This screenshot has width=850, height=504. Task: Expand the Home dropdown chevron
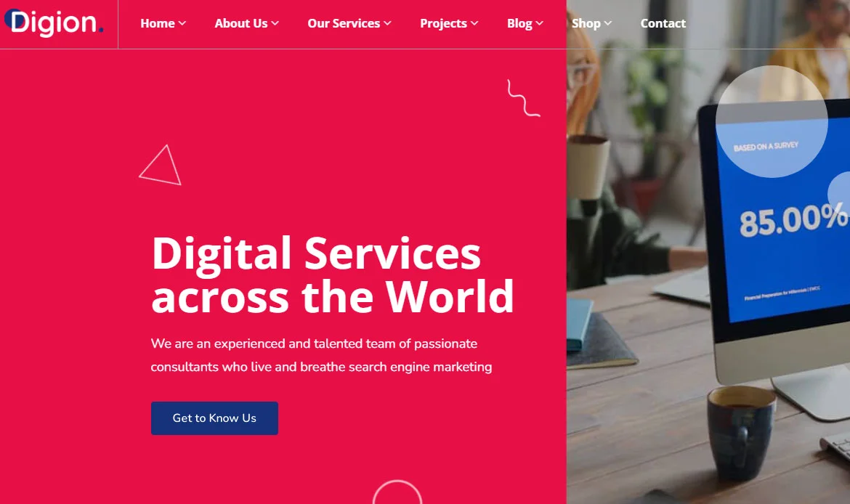click(182, 23)
